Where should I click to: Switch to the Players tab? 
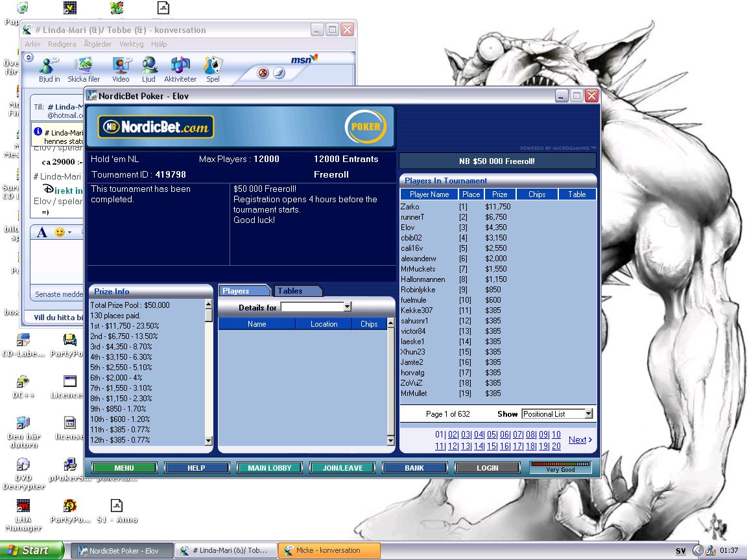tap(243, 290)
